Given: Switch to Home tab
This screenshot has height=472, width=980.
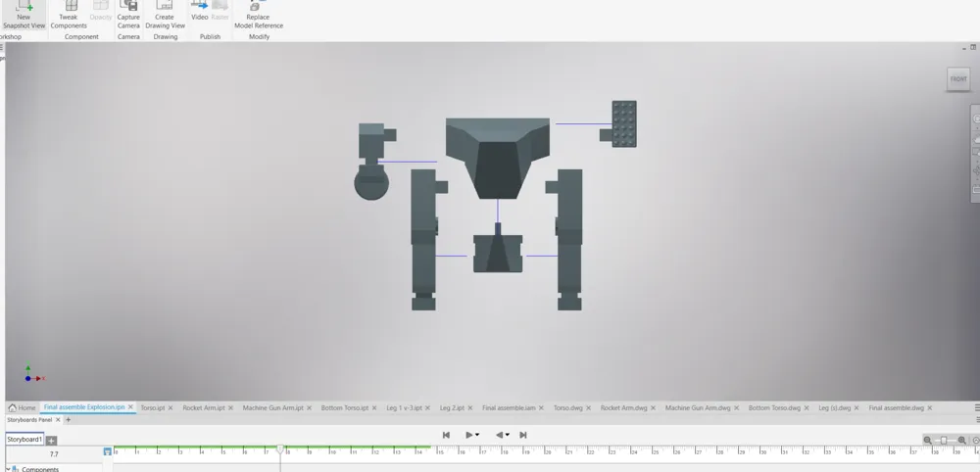Looking at the screenshot, I should [x=22, y=407].
